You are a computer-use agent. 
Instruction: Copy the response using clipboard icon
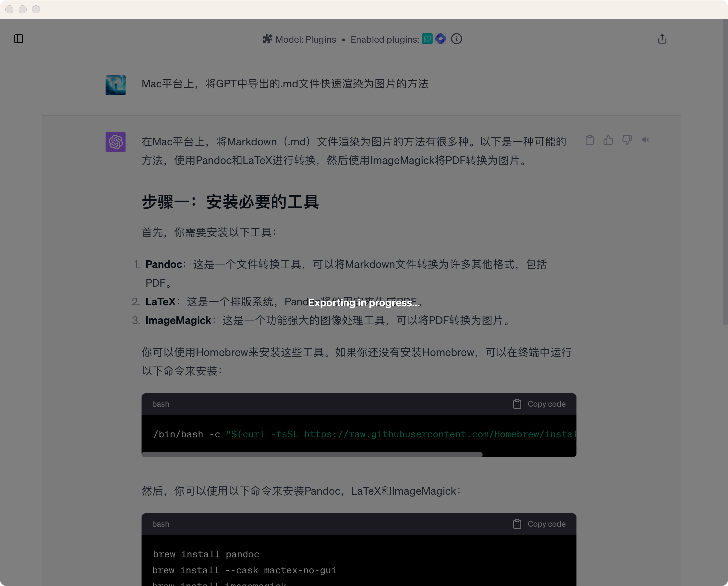coord(590,140)
